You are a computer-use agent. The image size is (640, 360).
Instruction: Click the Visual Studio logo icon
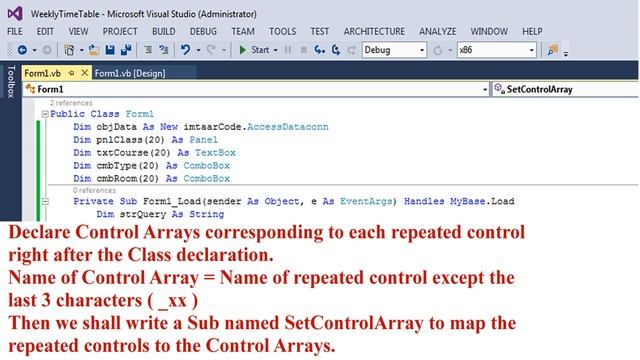pyautogui.click(x=15, y=13)
